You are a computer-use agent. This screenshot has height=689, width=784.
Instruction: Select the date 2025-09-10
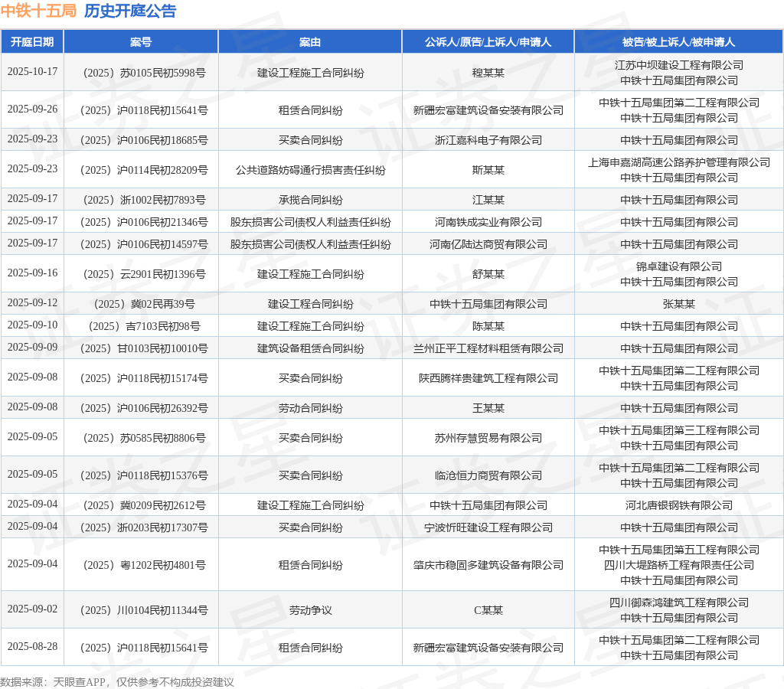tap(32, 325)
